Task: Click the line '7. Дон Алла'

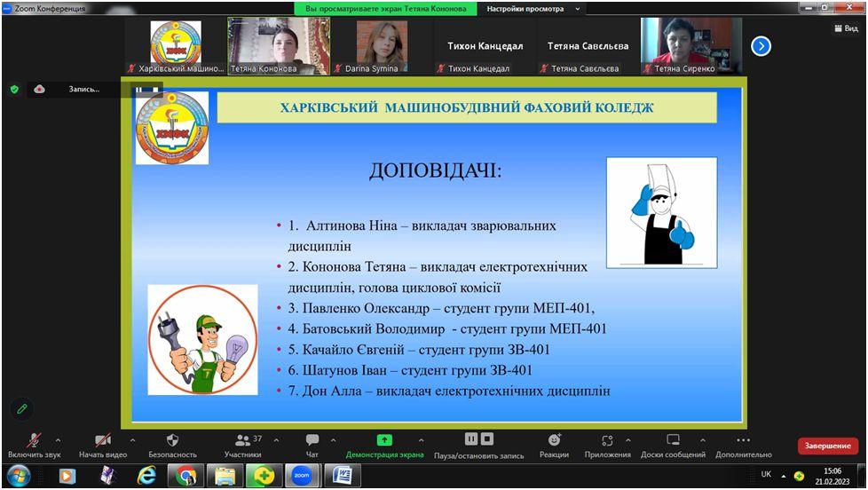Action: coord(448,391)
